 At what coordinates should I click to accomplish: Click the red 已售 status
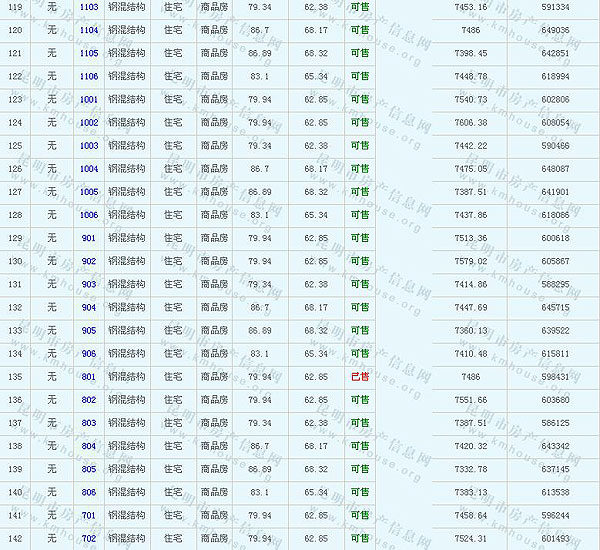tap(360, 377)
